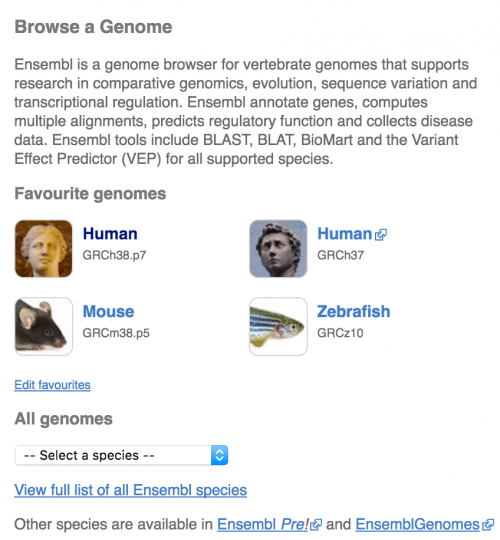Go to the Zebrafish genome page
500x540 pixels.
point(354,311)
